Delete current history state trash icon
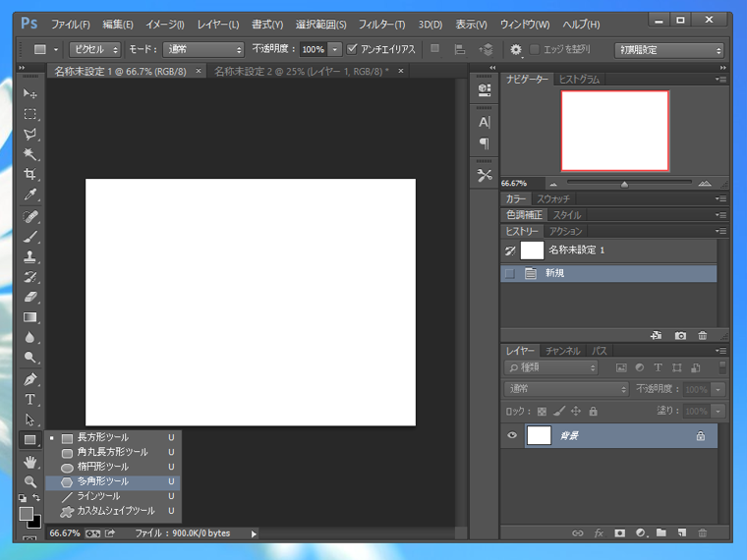The image size is (747, 560). point(702,335)
